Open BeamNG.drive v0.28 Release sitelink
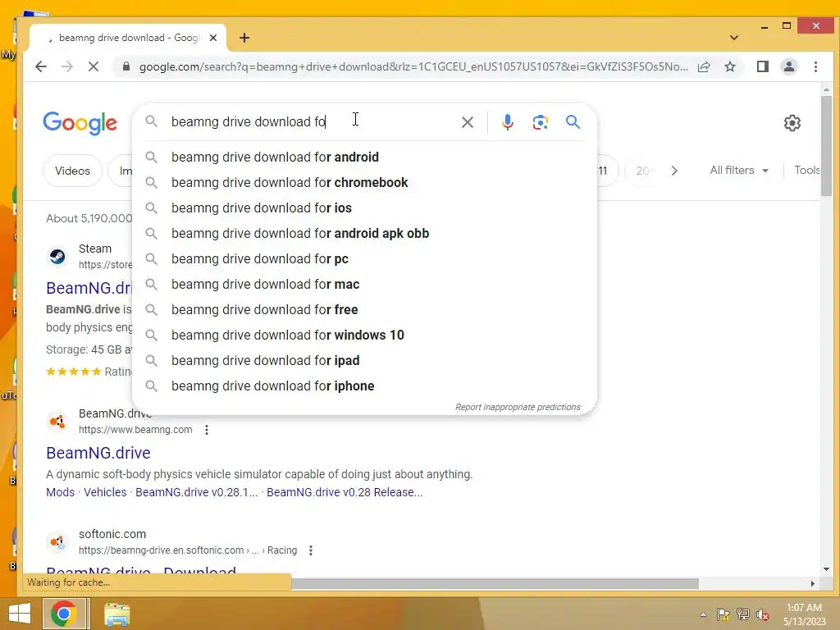 click(345, 492)
